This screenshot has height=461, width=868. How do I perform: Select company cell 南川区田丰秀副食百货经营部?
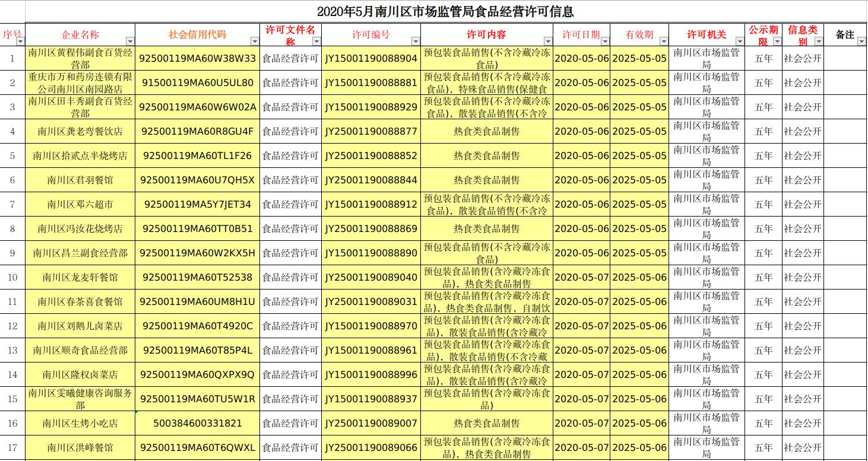(80, 107)
